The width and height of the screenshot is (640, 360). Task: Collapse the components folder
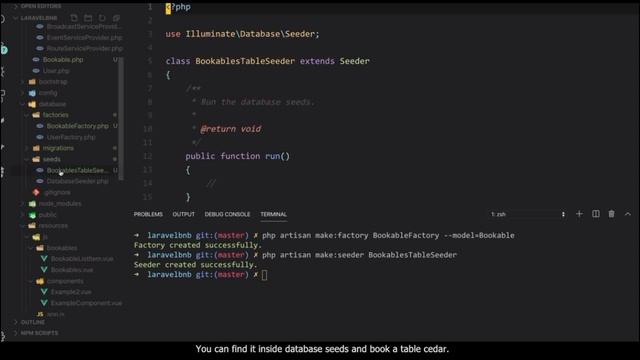65,281
